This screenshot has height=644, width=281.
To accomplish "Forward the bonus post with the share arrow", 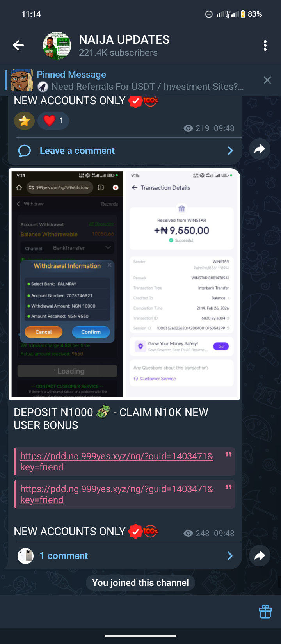I will 260,556.
